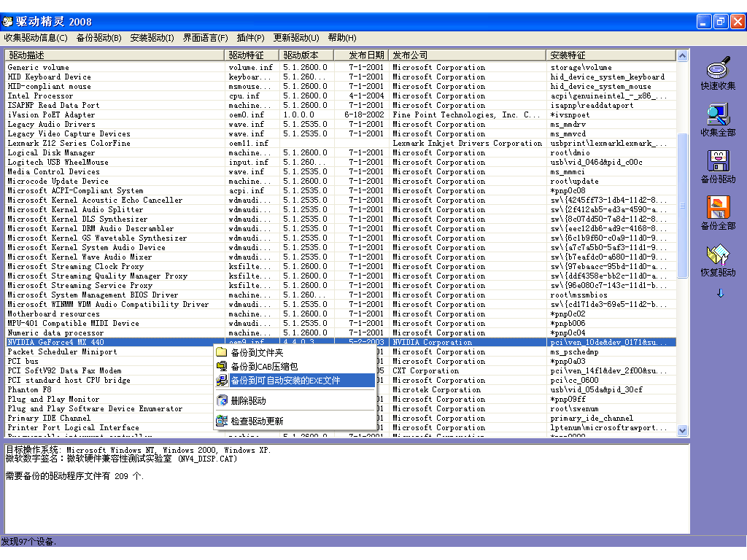Select the Lexmark Z12 Series ColorFine row
The width and height of the screenshot is (747, 560).
pyautogui.click(x=341, y=144)
